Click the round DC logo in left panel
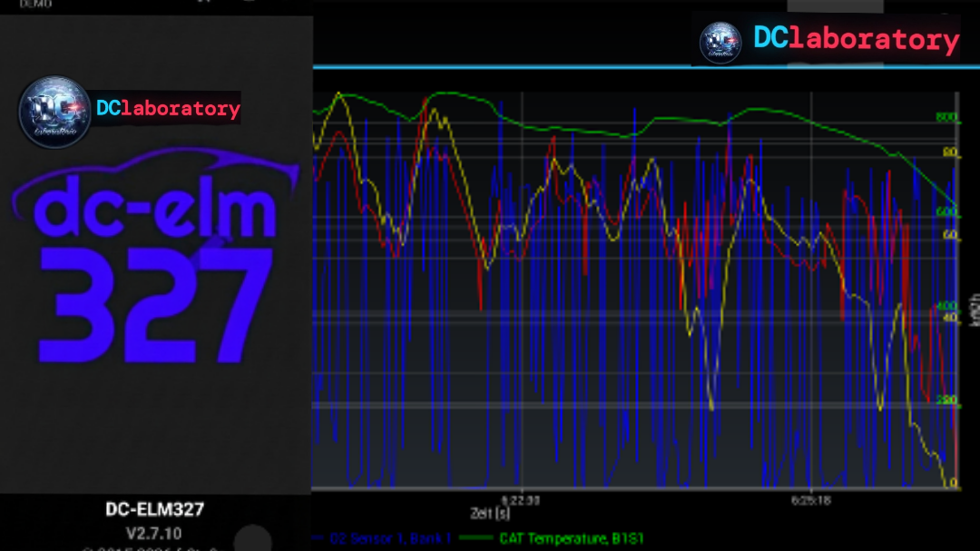This screenshot has height=551, width=980. pyautogui.click(x=54, y=112)
